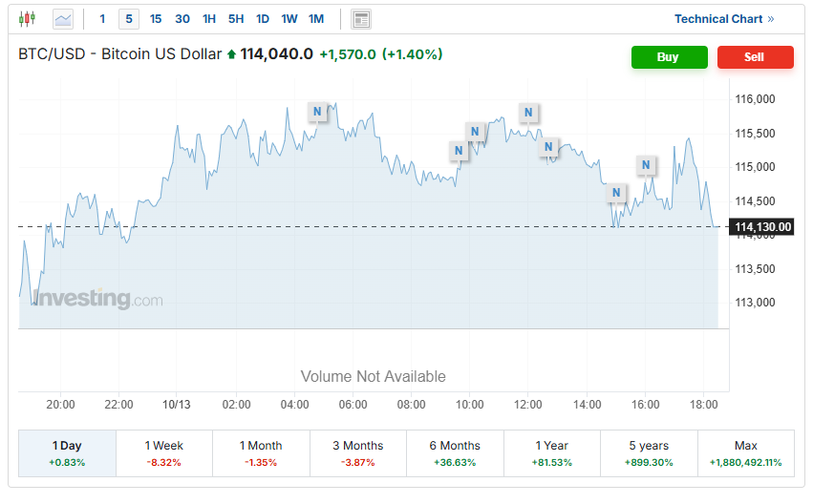Viewport: 813px width, 504px height.
Task: Switch to the 1 Week range tab
Action: [x=164, y=453]
